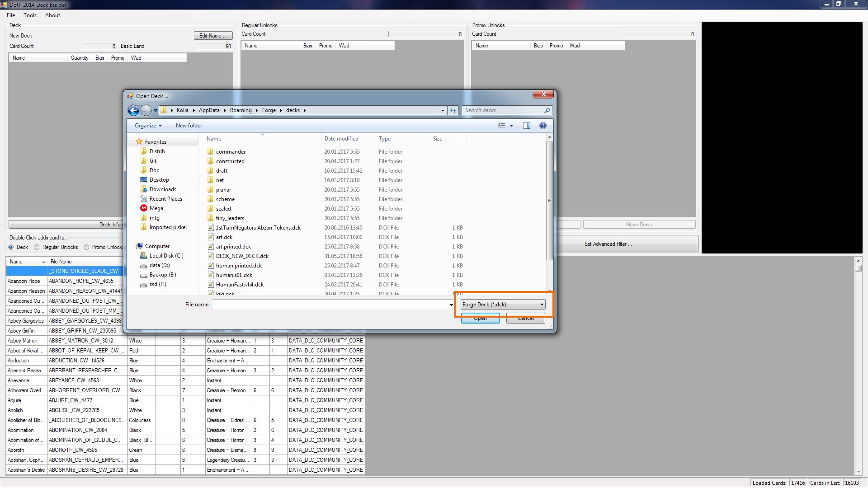Open the Mega favorite location
The width and height of the screenshot is (868, 488).
click(156, 208)
